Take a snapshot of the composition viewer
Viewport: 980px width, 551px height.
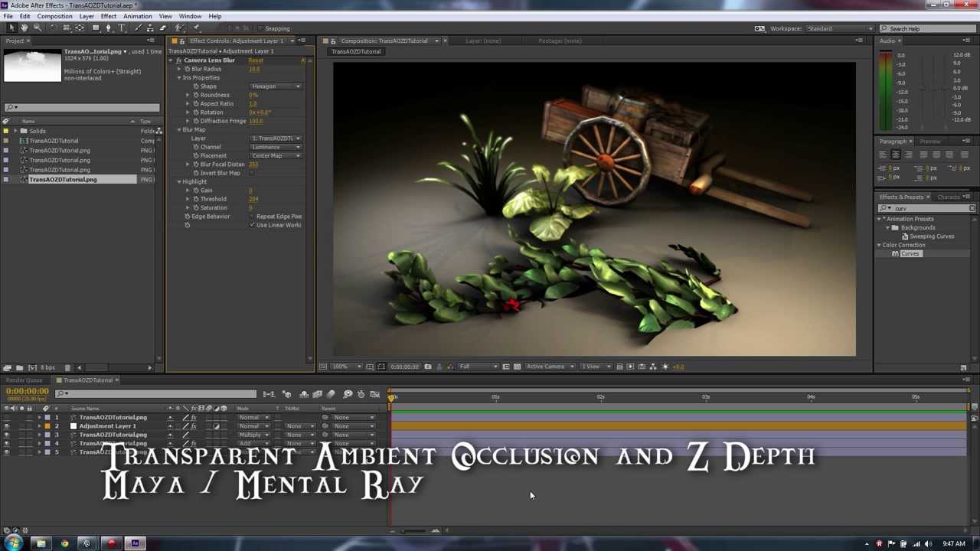(x=427, y=367)
